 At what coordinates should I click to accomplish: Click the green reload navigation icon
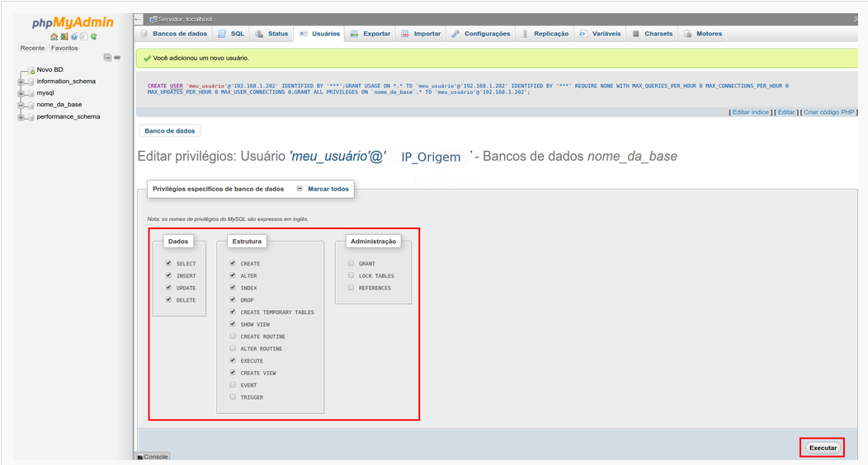(94, 36)
